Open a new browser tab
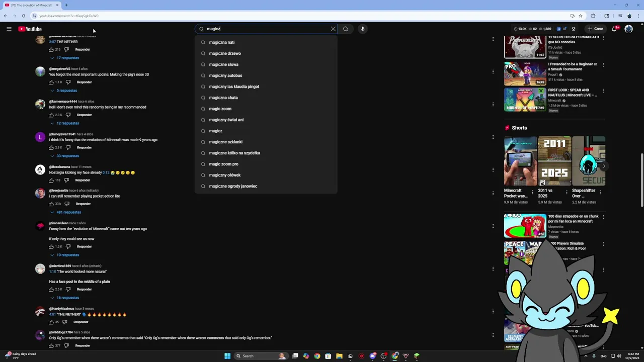Screen dimensions: 644x362 (x=66, y=5)
